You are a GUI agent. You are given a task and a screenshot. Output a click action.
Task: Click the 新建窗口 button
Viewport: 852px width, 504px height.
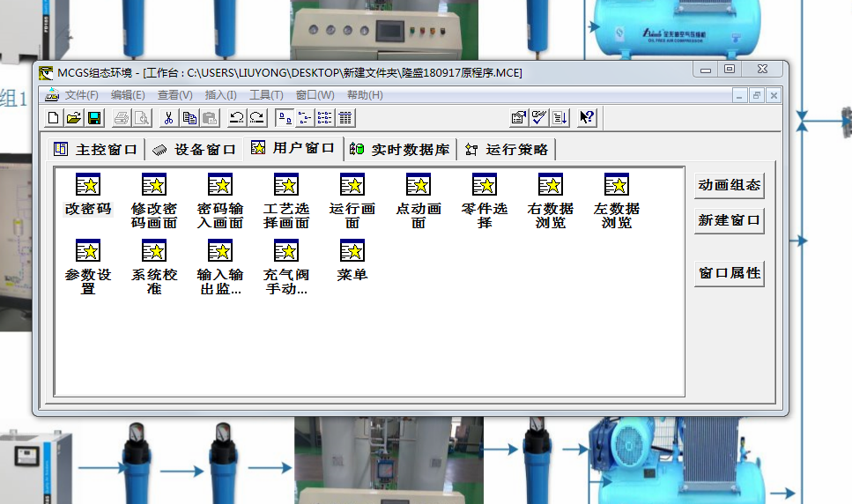click(x=729, y=220)
